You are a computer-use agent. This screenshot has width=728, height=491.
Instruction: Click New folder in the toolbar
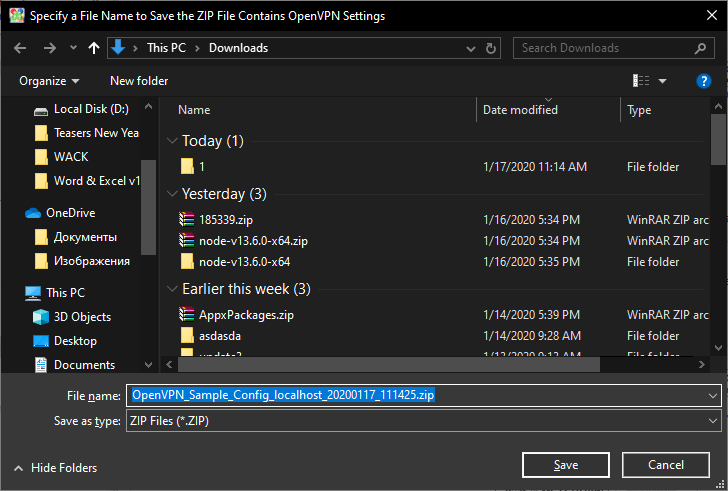pyautogui.click(x=139, y=81)
